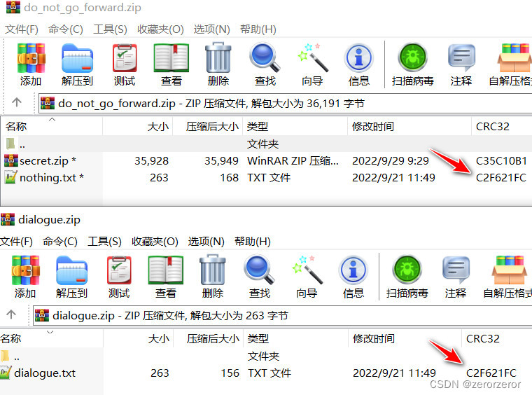Viewport: 532px width, 395px height.
Task: Sort by 修改时间 column in dialogue.zip window
Action: 405,338
